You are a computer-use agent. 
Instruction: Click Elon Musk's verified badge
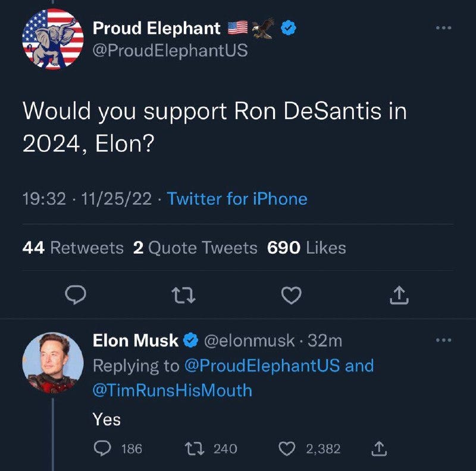191,340
